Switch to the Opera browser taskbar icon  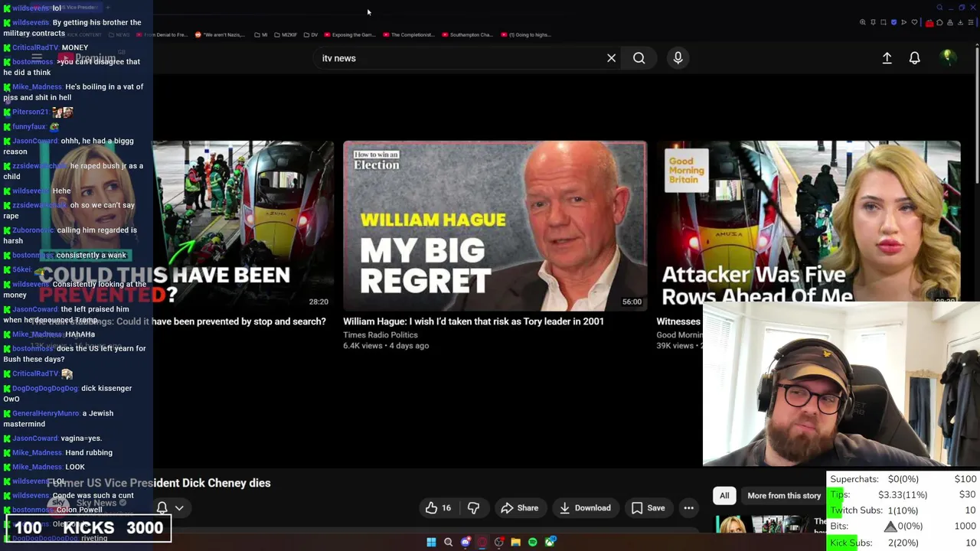pyautogui.click(x=482, y=542)
